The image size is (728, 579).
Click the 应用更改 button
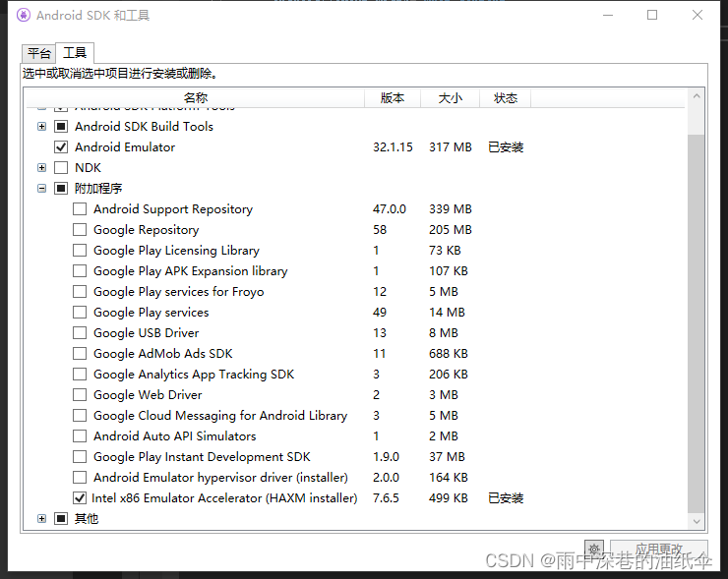[659, 550]
